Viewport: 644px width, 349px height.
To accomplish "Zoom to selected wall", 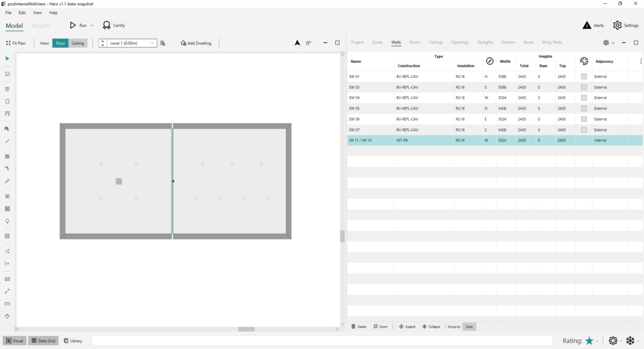I will pyautogui.click(x=380, y=327).
